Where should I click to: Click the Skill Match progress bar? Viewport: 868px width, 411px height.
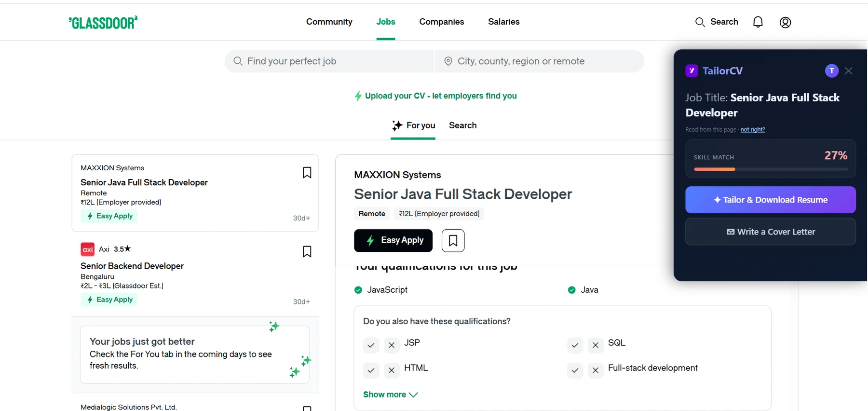tap(771, 169)
